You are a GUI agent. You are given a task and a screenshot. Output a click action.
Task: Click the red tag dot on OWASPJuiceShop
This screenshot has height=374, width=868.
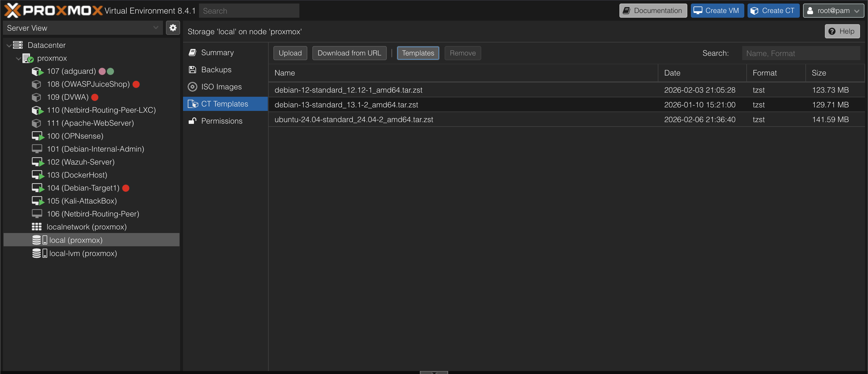point(136,84)
